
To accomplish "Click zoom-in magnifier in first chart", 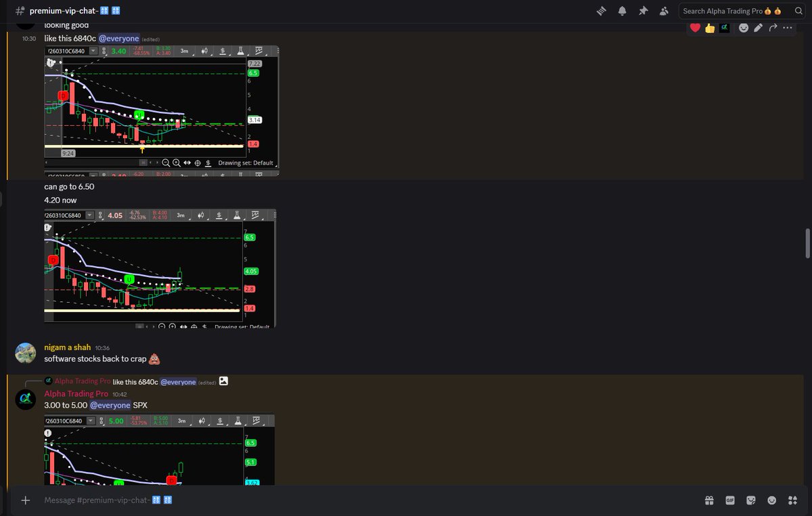I will click(177, 163).
